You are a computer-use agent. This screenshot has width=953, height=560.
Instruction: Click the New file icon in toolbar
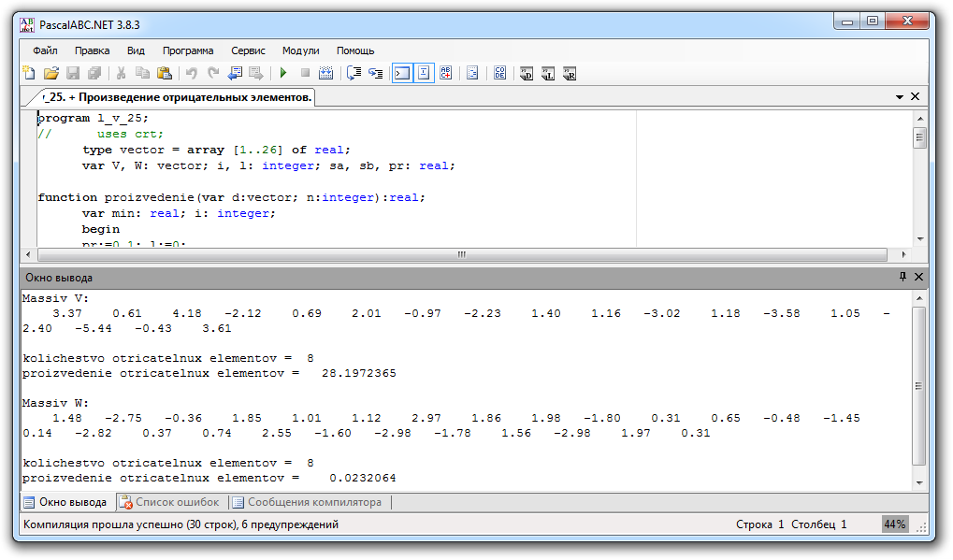pyautogui.click(x=29, y=73)
